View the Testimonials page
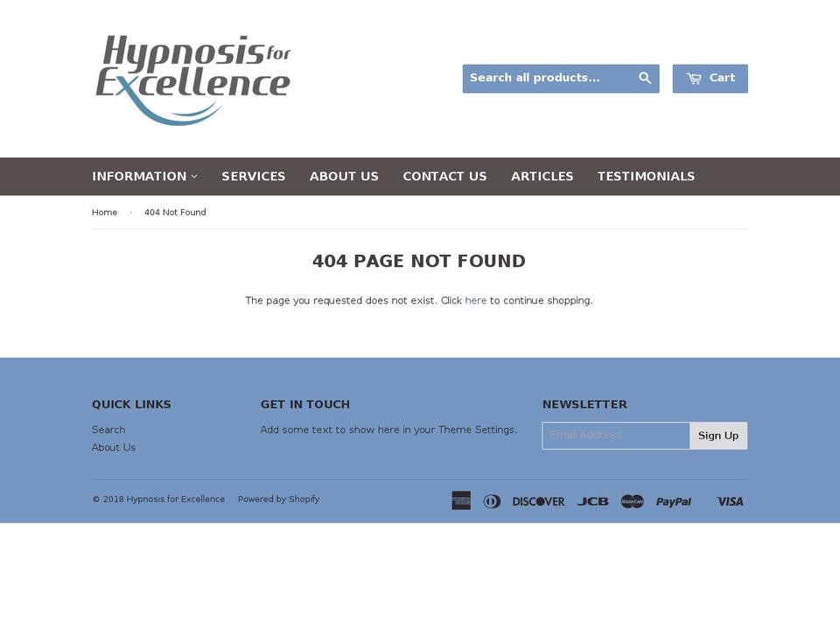Image resolution: width=840 pixels, height=630 pixels. 646,176
